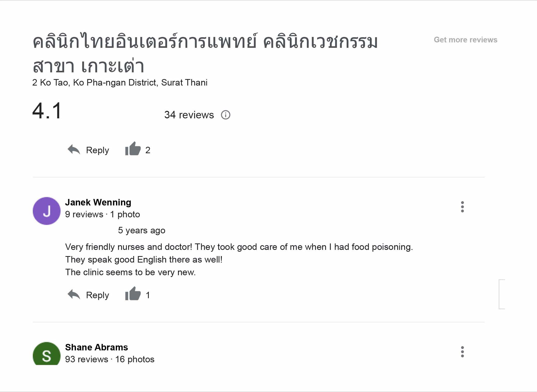This screenshot has width=537, height=392.
Task: Open the three-dot menu for Janek Wenning's review
Action: point(462,207)
